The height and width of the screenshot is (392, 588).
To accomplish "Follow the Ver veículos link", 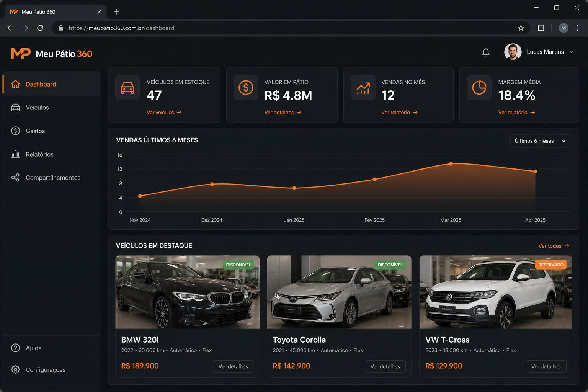I will (x=164, y=113).
